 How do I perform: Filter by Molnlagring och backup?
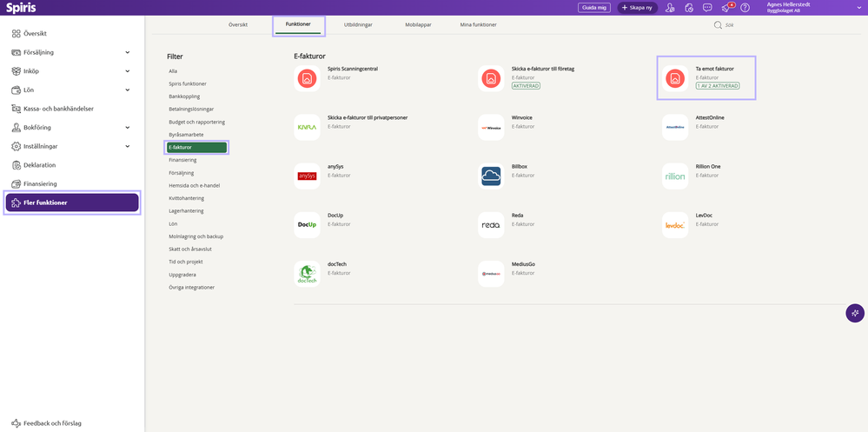196,236
